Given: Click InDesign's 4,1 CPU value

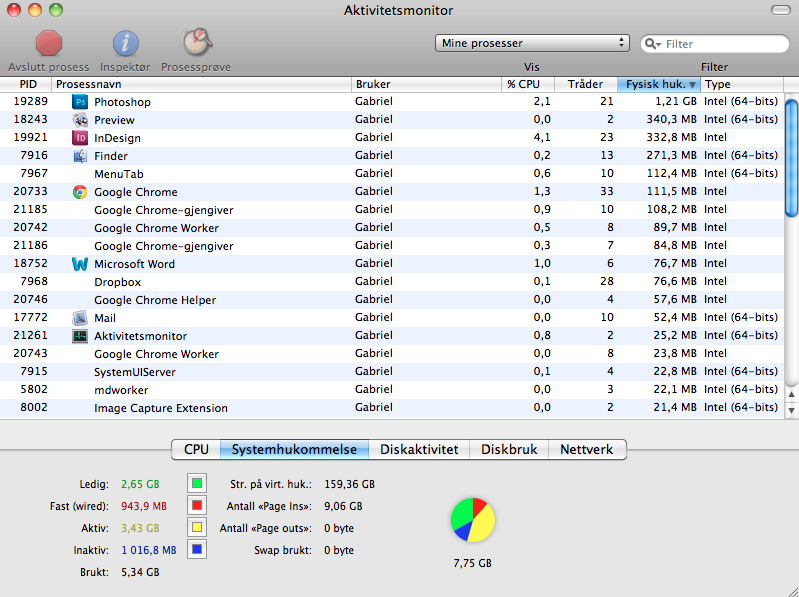Looking at the screenshot, I should point(542,137).
